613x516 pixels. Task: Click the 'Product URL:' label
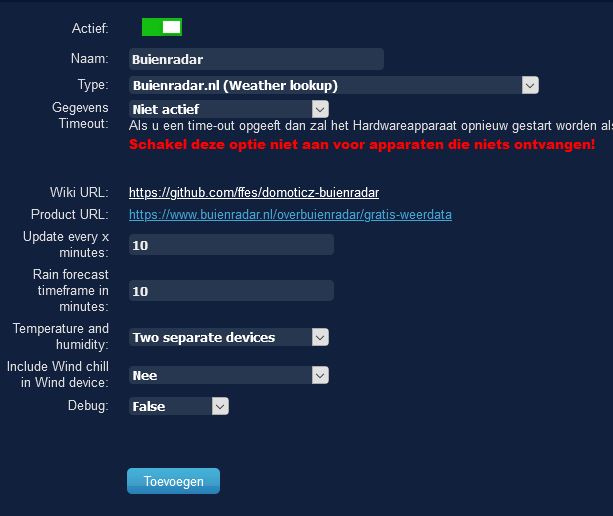click(x=70, y=214)
